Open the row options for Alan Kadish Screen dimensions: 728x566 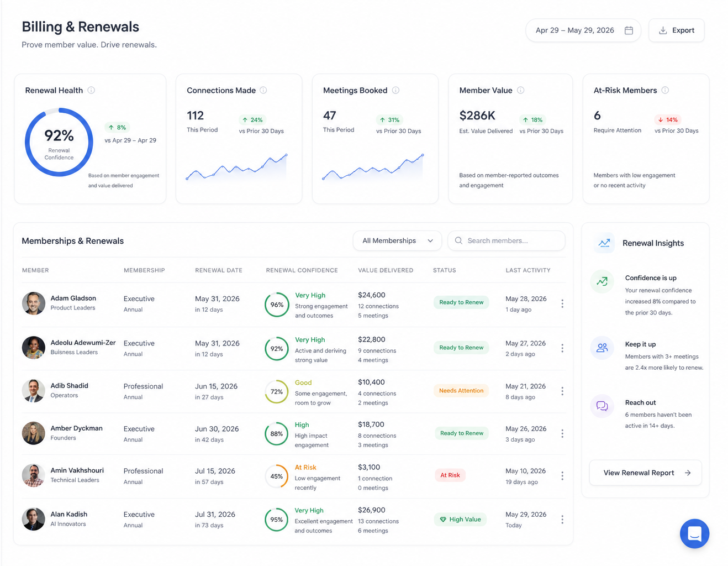click(x=562, y=520)
